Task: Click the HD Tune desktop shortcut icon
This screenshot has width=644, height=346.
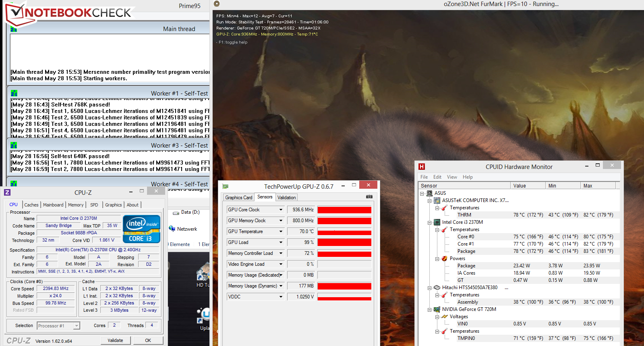Action: pos(203,272)
